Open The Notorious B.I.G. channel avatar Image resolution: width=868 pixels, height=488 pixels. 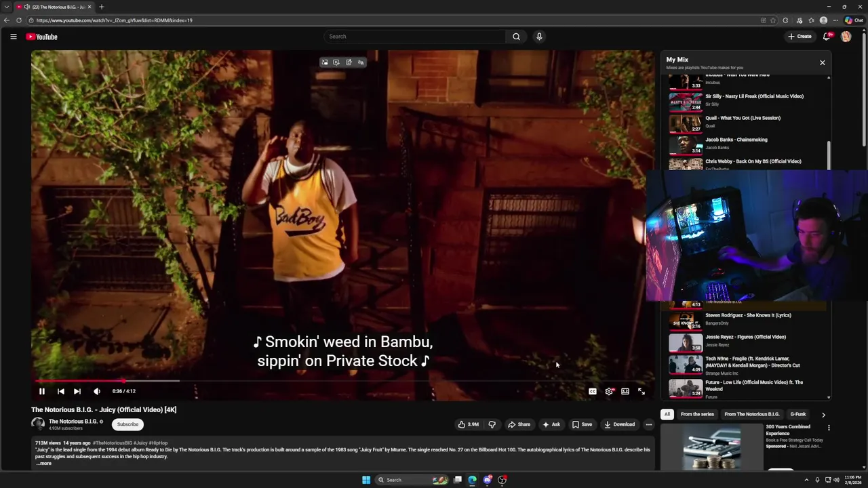tap(38, 424)
